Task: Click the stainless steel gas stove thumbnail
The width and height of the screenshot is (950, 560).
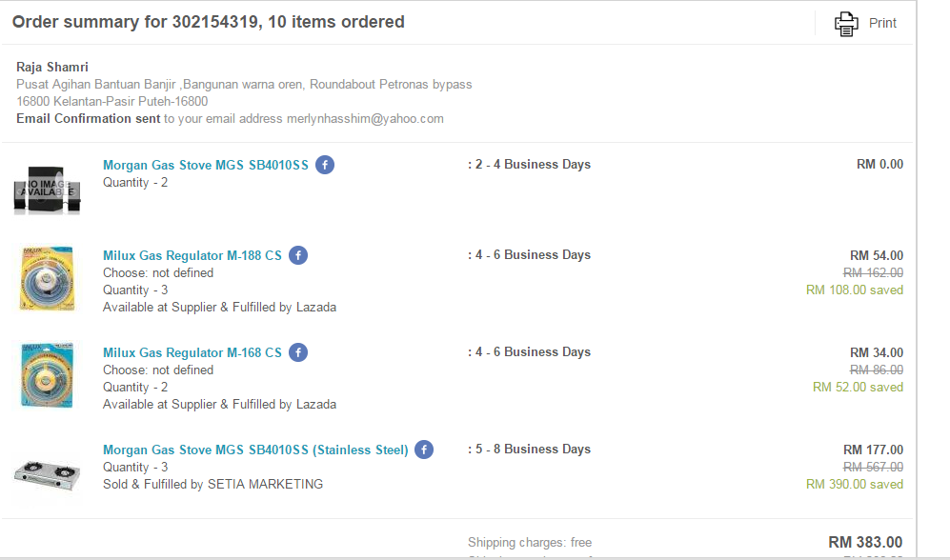Action: tap(47, 471)
